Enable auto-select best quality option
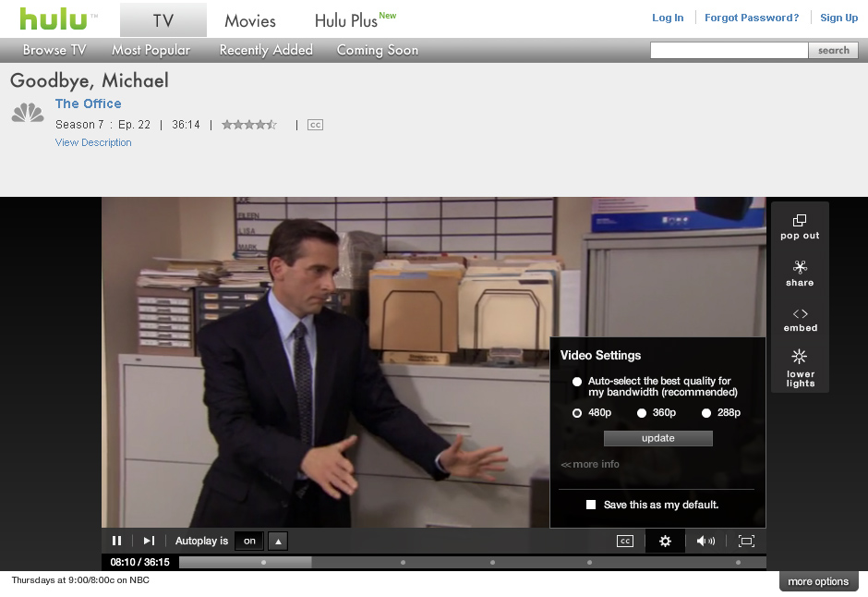 pos(577,382)
